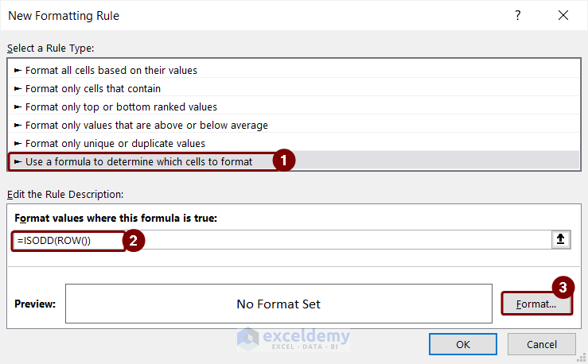Click the 'Select a Rule Type' label
This screenshot has height=364, width=588.
coord(51,48)
